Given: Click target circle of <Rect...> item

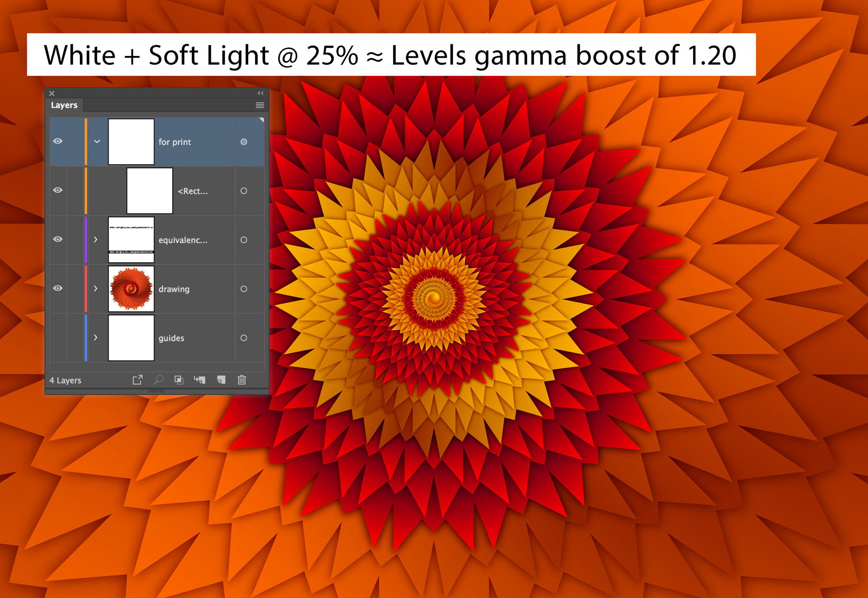Looking at the screenshot, I should click(244, 191).
